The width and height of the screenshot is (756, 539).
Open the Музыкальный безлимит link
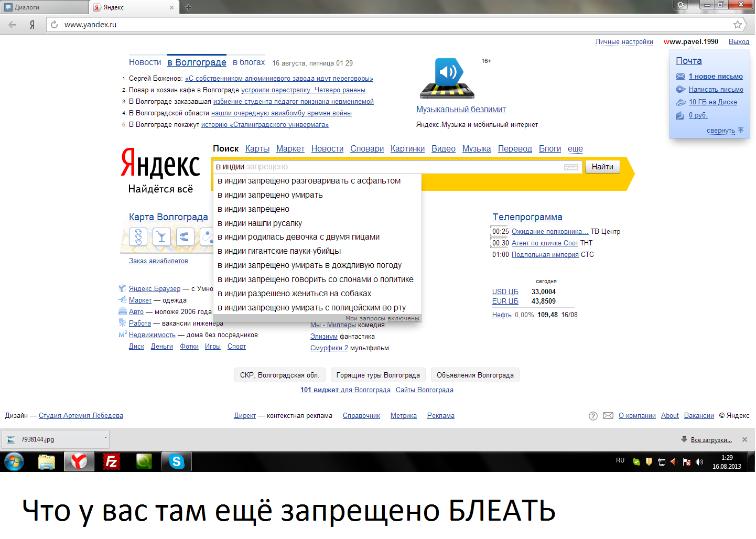coord(461,110)
